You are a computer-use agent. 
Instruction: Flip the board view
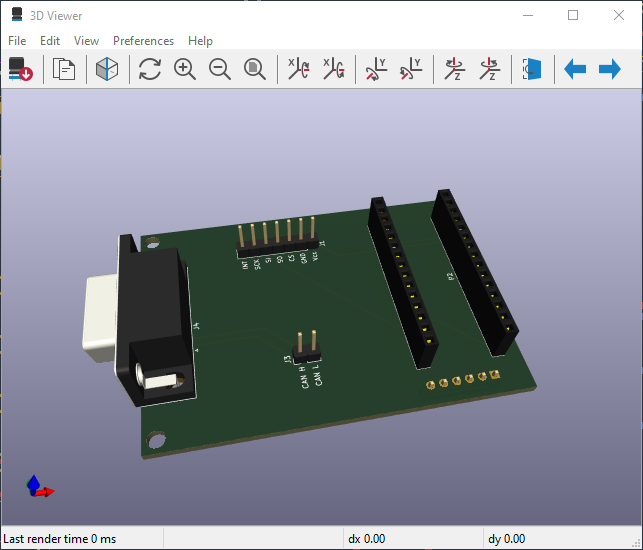point(532,69)
